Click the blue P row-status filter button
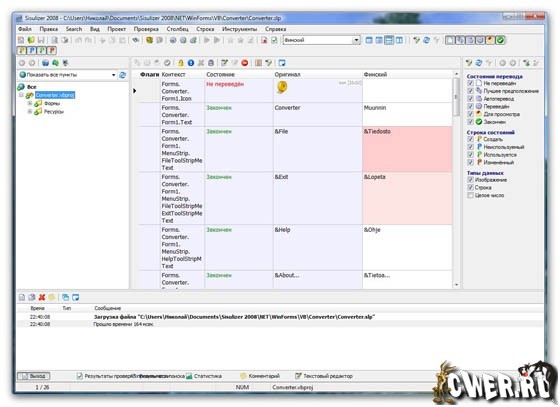The height and width of the screenshot is (407, 560). click(x=32, y=50)
